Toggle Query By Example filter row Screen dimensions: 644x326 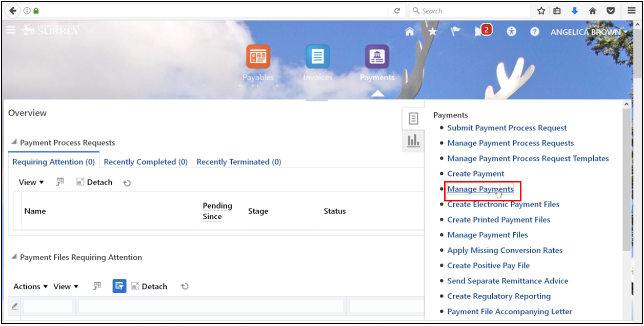click(x=60, y=182)
